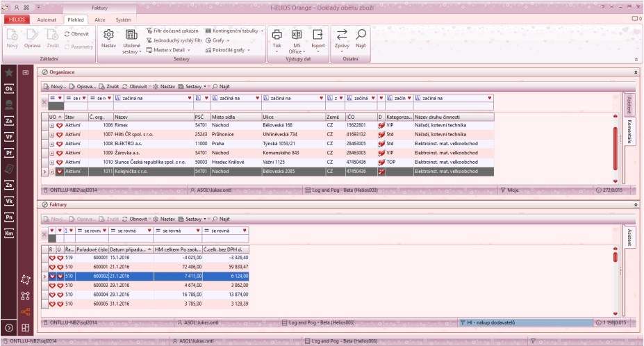
Task: Open the VF module in left sidebar
Action: [8, 137]
